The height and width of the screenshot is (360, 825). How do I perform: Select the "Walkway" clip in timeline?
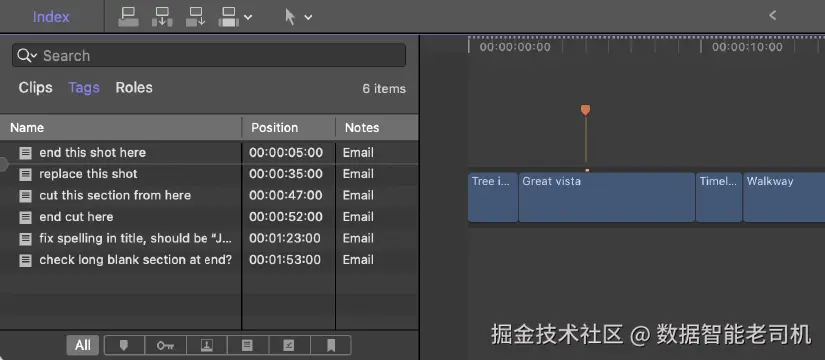click(784, 197)
